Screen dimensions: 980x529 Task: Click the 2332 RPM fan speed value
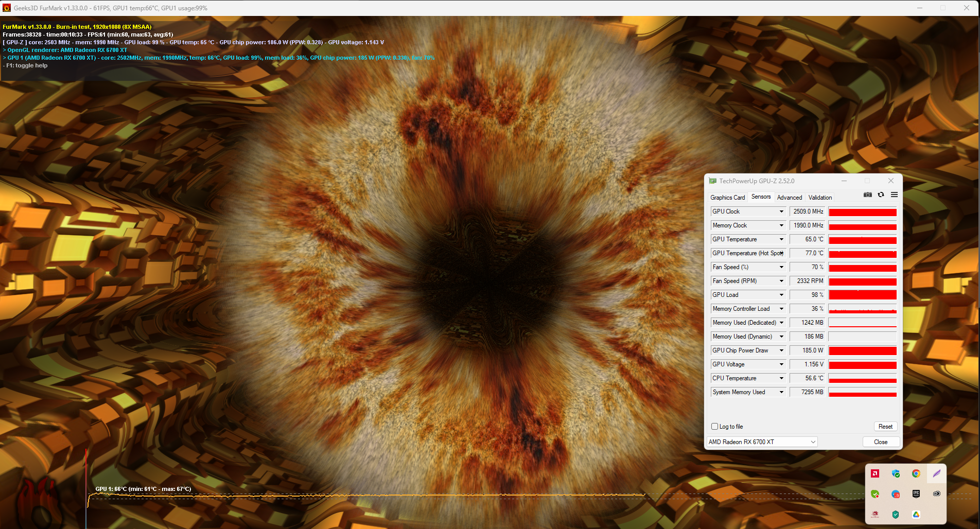click(808, 281)
